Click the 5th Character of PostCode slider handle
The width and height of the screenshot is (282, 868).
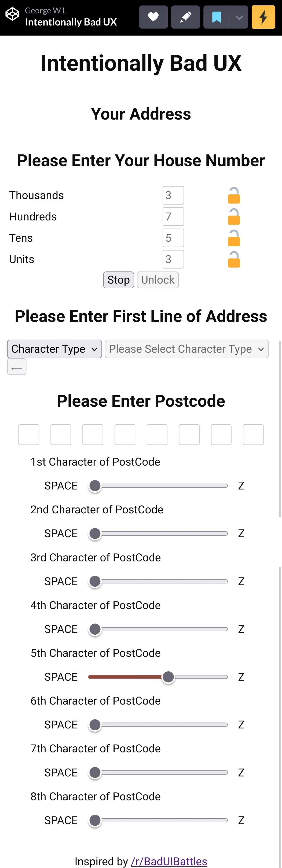point(168,677)
